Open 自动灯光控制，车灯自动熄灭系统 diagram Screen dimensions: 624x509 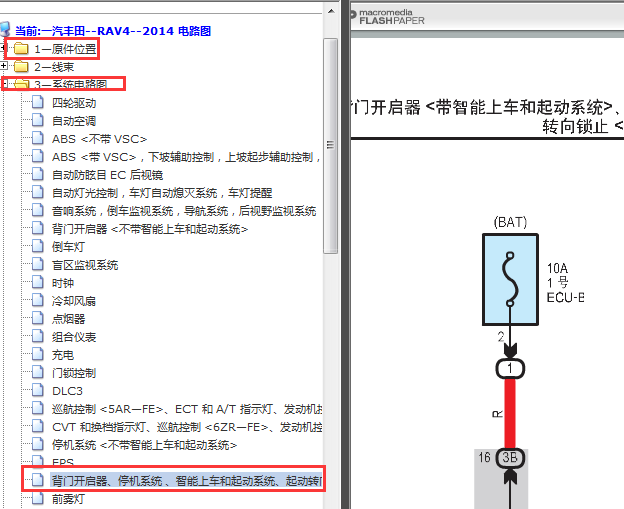coord(162,193)
